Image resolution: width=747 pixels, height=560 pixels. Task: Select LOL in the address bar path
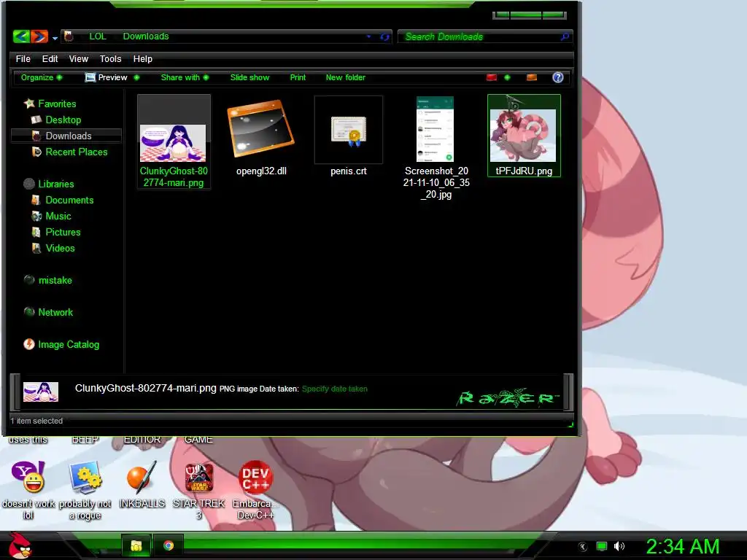[98, 36]
